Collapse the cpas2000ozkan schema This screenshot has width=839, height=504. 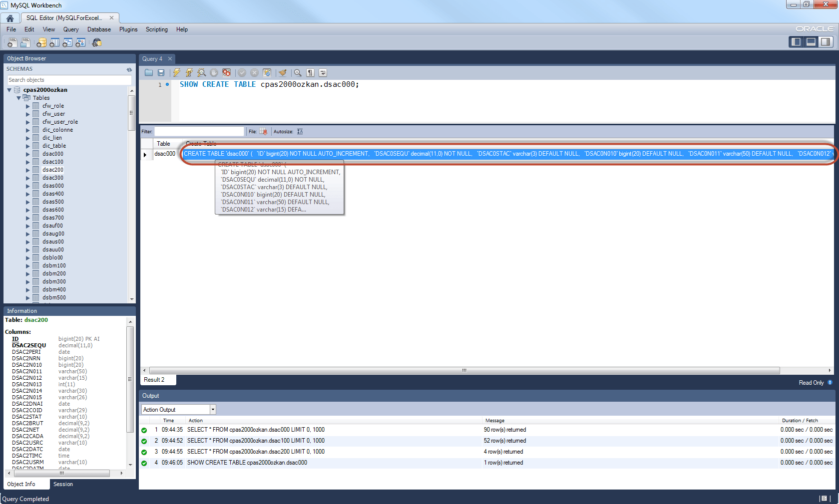[x=9, y=90]
